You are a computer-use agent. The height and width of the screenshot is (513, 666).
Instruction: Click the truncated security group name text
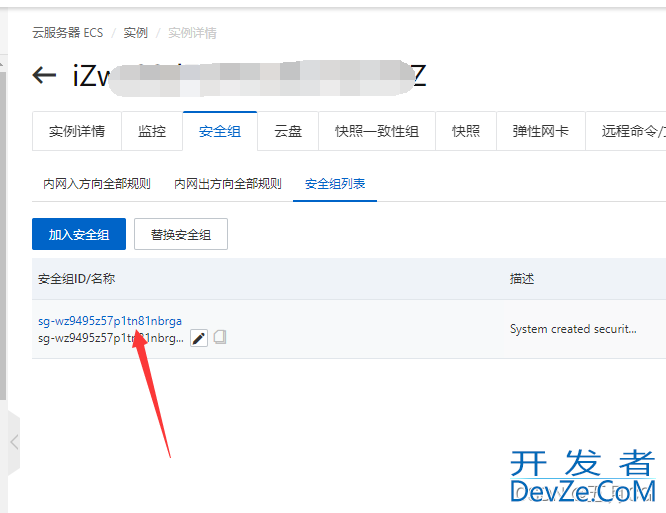click(x=111, y=338)
